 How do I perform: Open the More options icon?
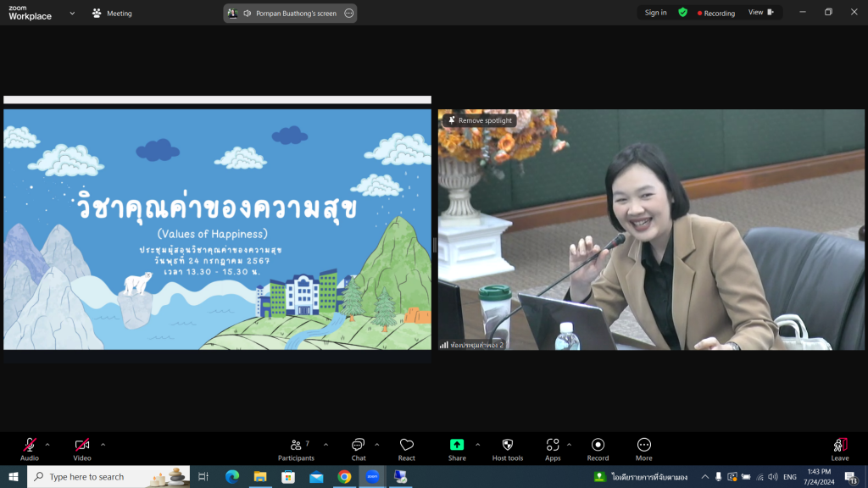[x=644, y=446]
